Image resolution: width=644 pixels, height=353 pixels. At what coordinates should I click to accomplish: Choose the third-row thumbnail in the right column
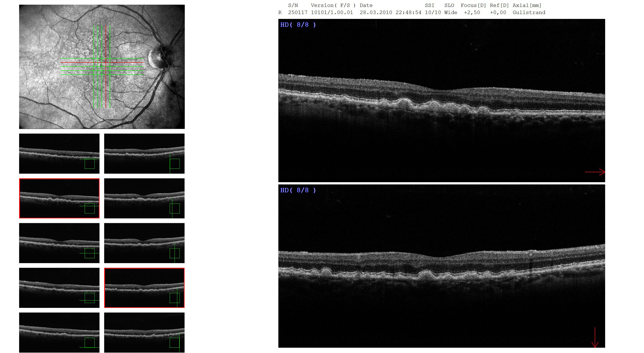pyautogui.click(x=144, y=243)
